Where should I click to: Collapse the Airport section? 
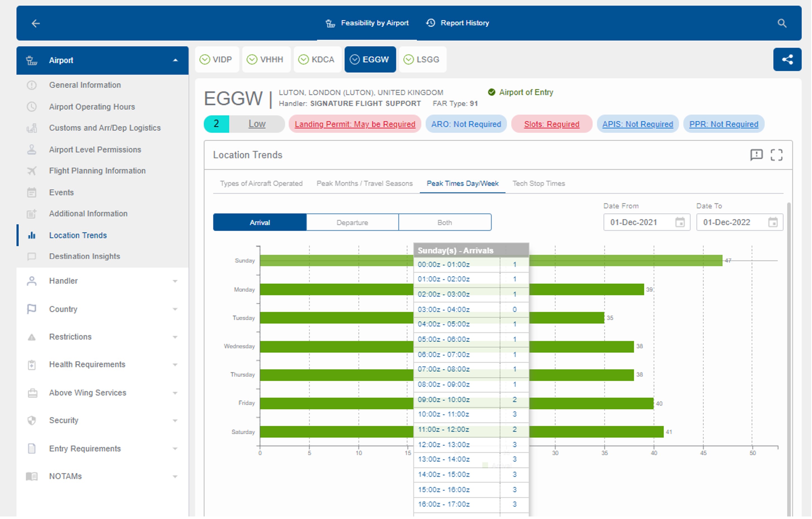(175, 60)
